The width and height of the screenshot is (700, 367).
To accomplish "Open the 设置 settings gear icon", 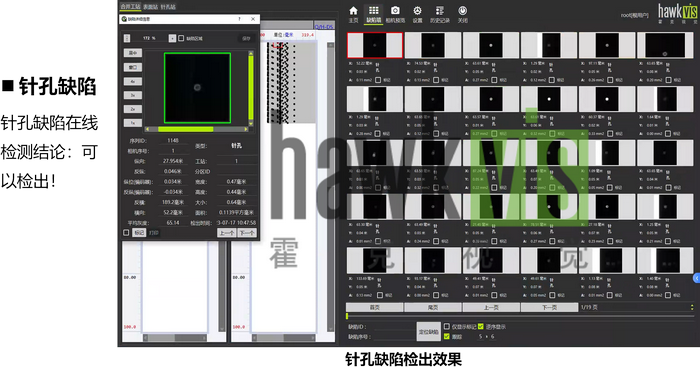I will [x=417, y=13].
